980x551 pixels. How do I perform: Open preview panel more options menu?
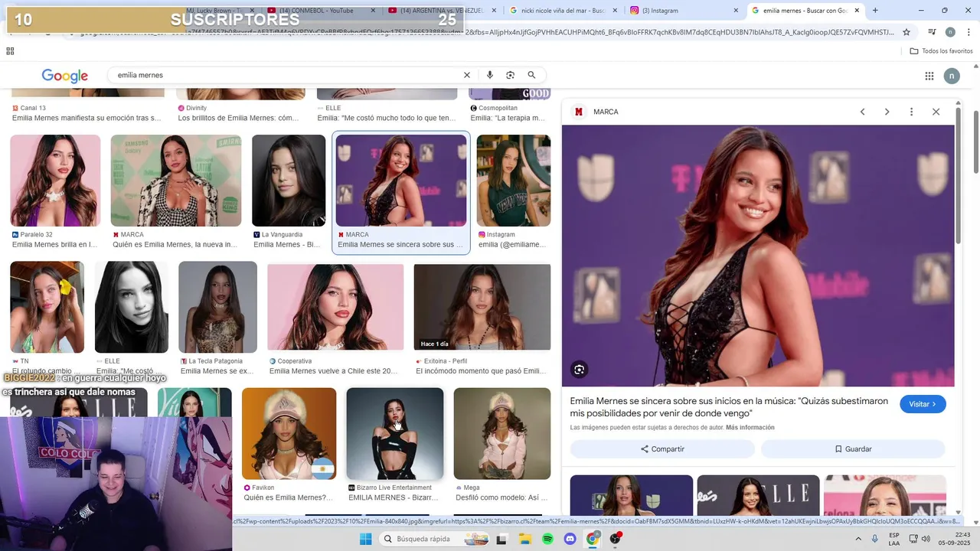[911, 112]
